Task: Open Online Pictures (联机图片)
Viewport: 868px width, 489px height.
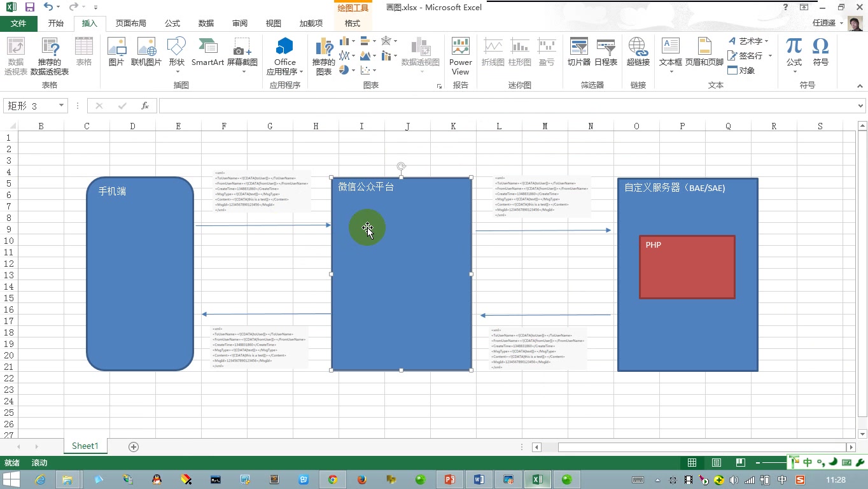Action: pos(146,52)
